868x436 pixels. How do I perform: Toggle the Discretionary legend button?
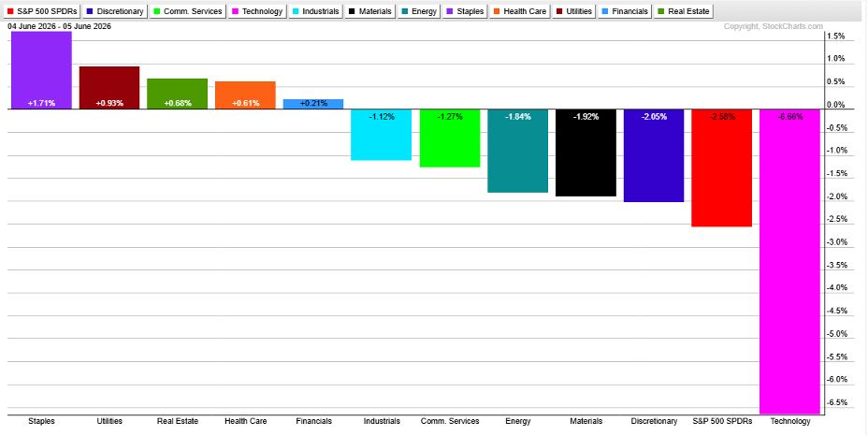pyautogui.click(x=115, y=11)
